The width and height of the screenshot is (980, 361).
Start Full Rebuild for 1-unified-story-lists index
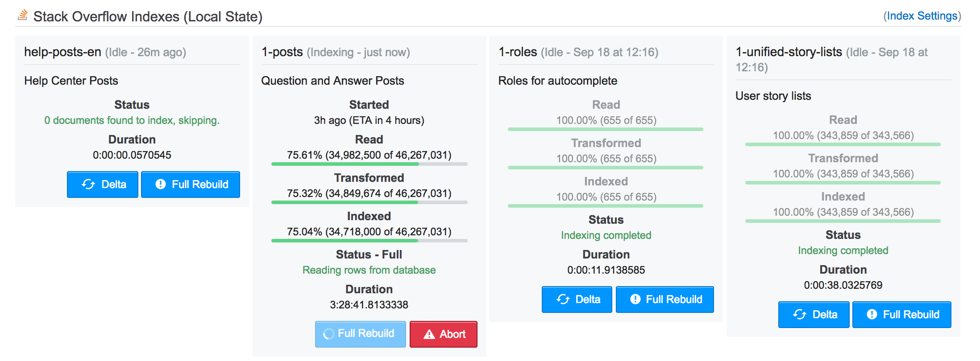click(x=902, y=315)
